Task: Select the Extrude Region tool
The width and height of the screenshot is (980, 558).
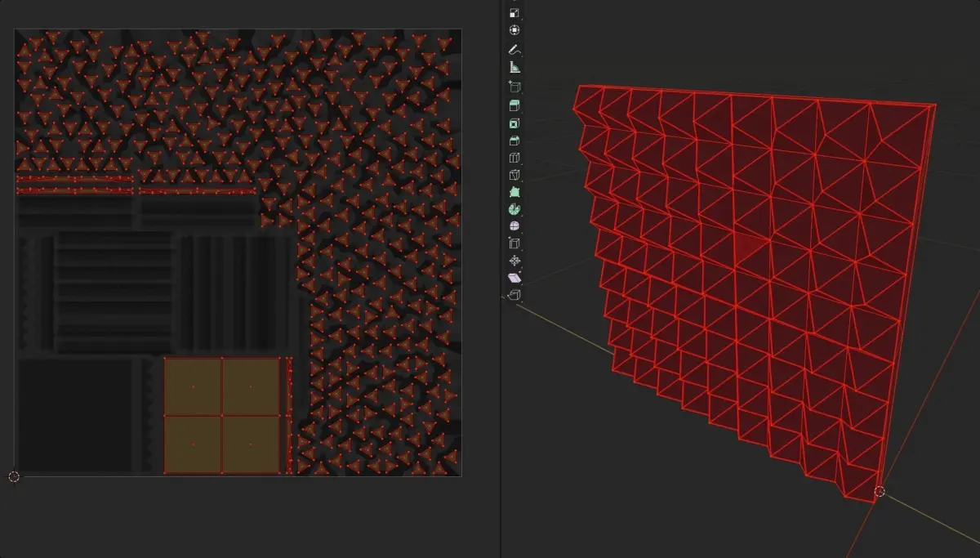Action: (x=514, y=106)
